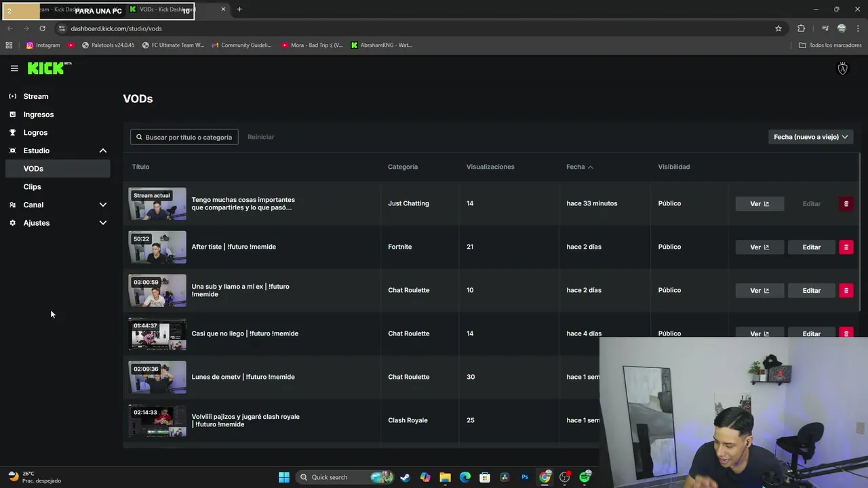Viewport: 868px width, 488px height.
Task: Click Ver for Una sub y llamo VOD
Action: pos(759,290)
